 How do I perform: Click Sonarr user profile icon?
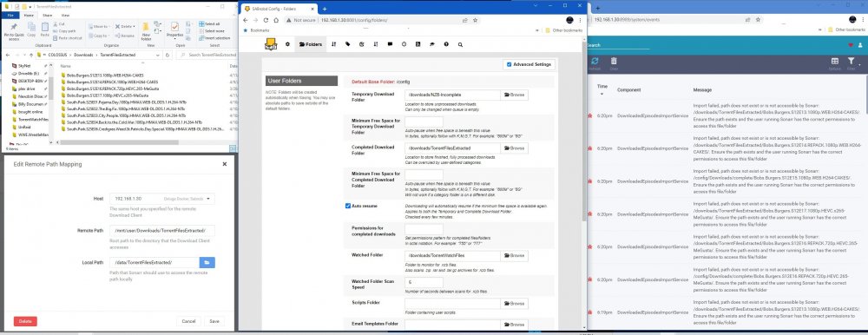pos(860,45)
